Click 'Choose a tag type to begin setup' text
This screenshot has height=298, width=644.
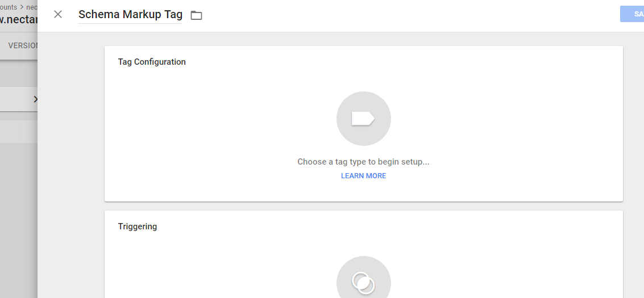tap(363, 162)
